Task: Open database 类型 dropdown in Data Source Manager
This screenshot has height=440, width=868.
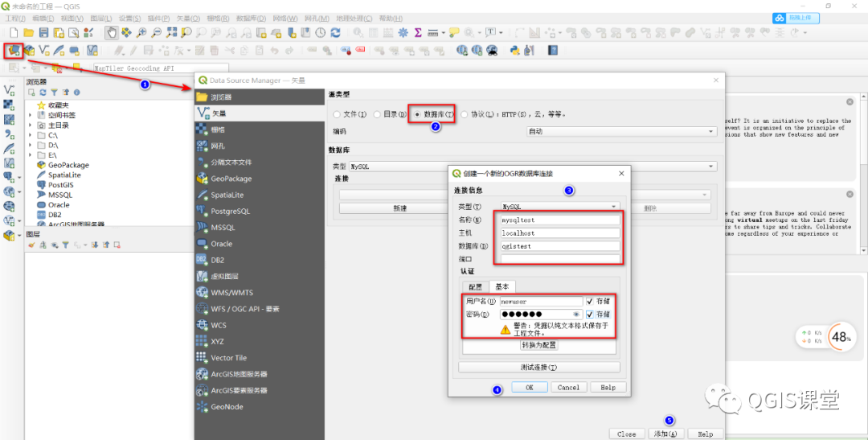Action: tap(533, 167)
